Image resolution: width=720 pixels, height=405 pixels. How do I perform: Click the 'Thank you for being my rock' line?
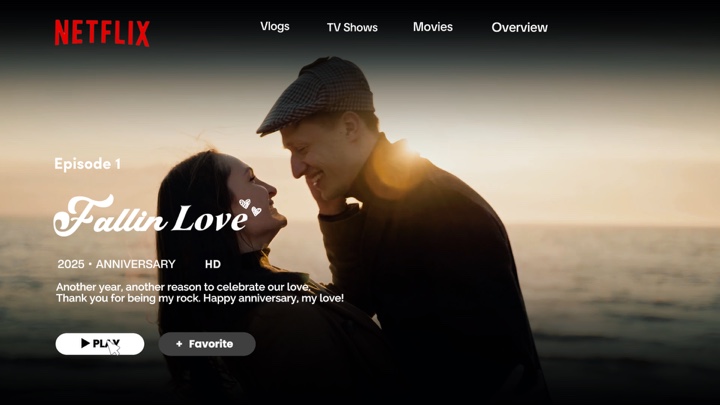(199, 299)
